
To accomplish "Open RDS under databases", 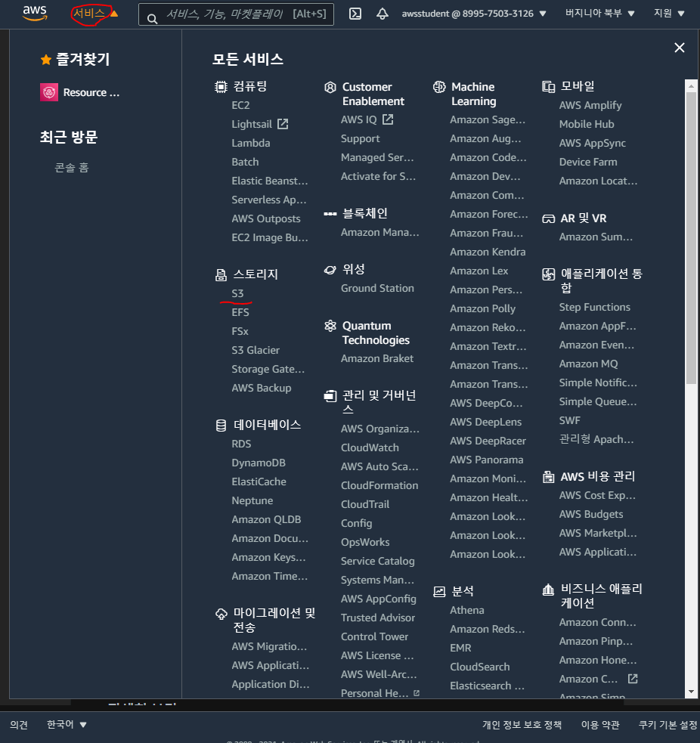I will [x=241, y=444].
